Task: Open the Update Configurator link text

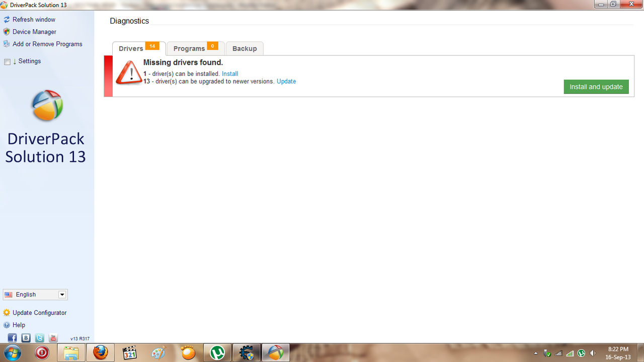Action: click(x=40, y=313)
